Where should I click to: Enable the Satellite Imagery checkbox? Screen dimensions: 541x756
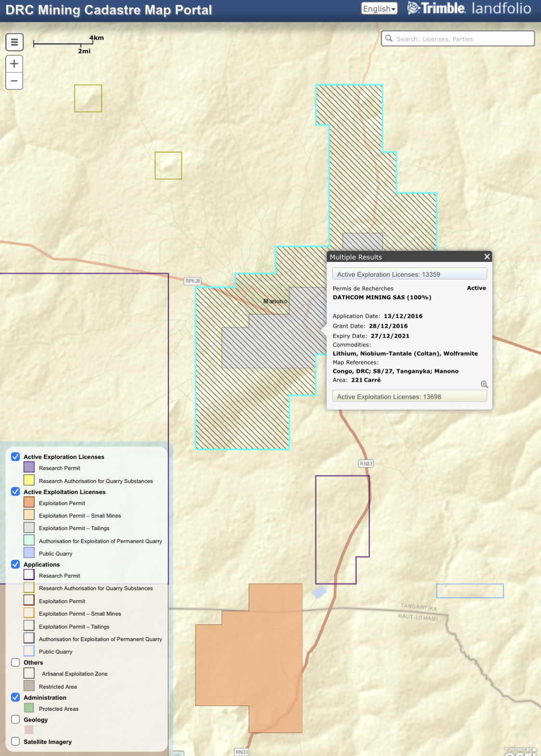tap(15, 742)
